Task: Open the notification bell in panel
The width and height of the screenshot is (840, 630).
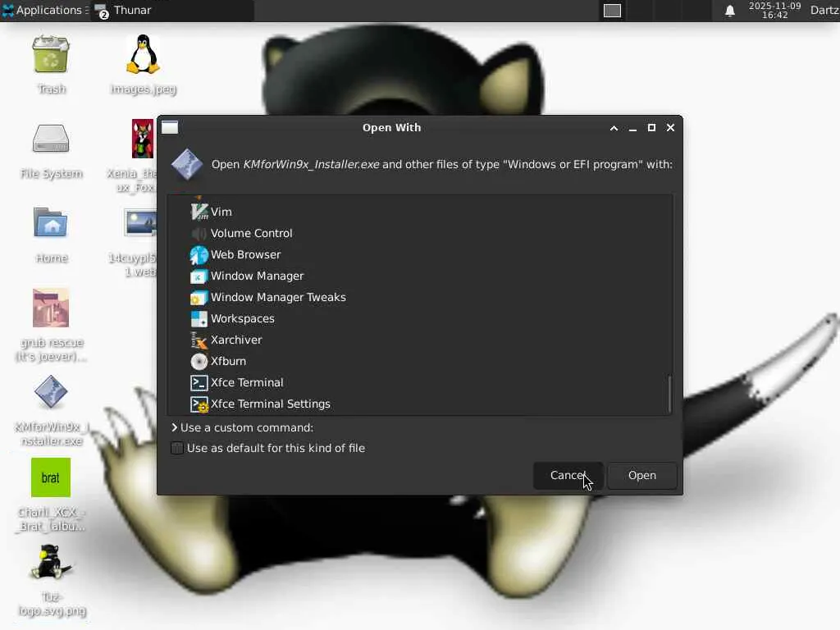Action: (x=729, y=11)
